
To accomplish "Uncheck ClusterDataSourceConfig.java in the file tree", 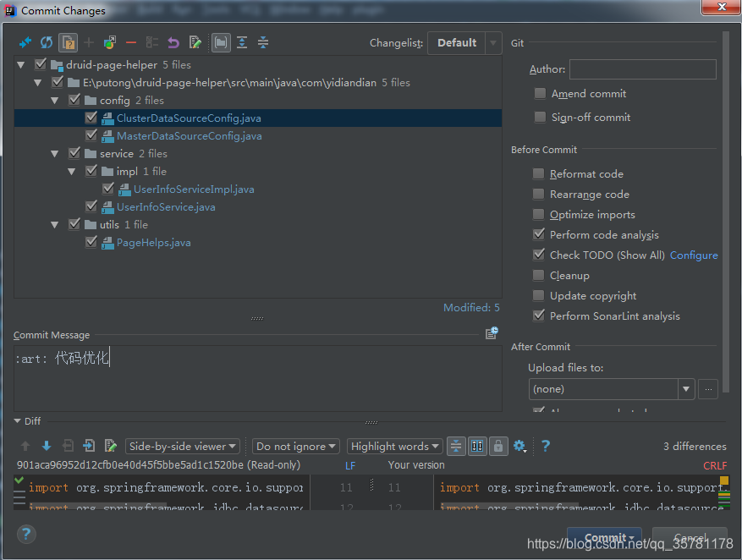I will click(91, 118).
